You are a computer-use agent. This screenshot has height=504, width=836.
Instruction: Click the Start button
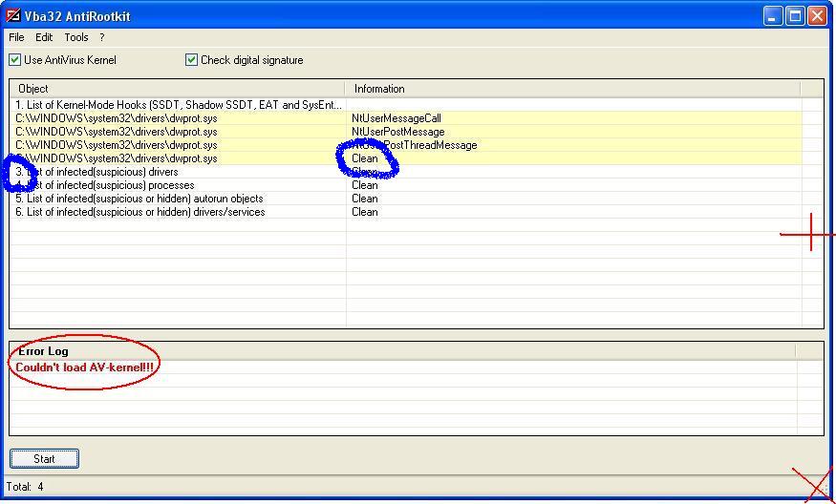coord(44,459)
